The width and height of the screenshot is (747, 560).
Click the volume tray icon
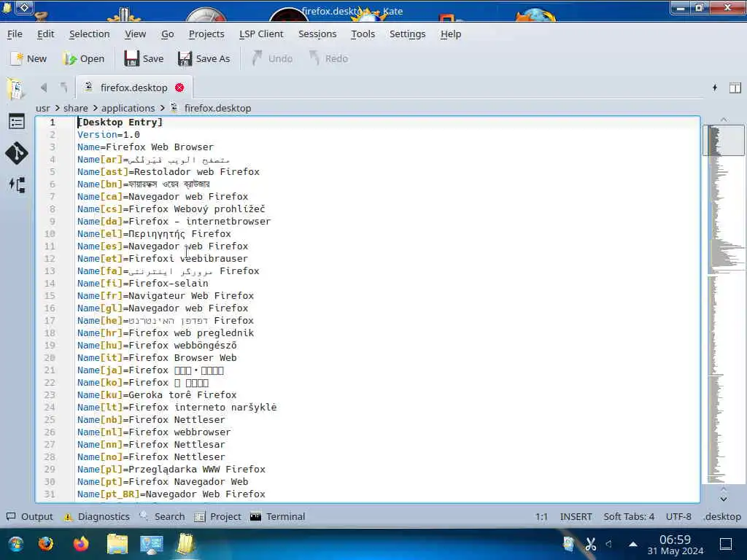tap(609, 544)
